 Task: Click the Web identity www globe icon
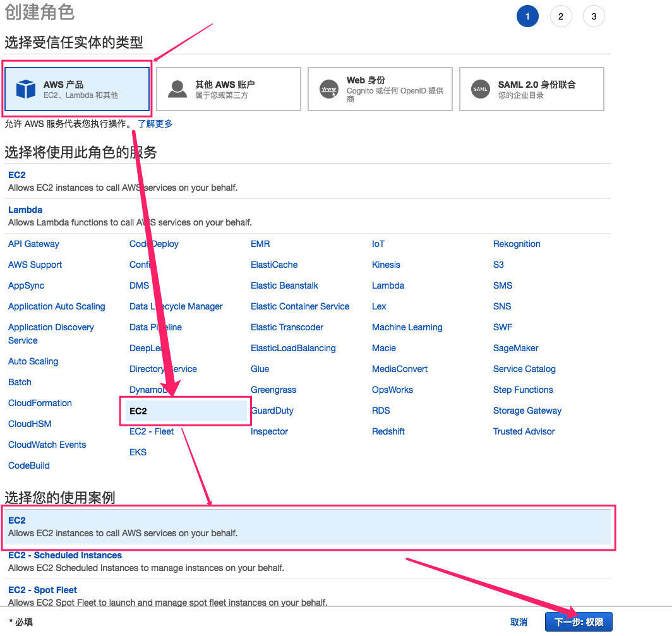tap(329, 89)
